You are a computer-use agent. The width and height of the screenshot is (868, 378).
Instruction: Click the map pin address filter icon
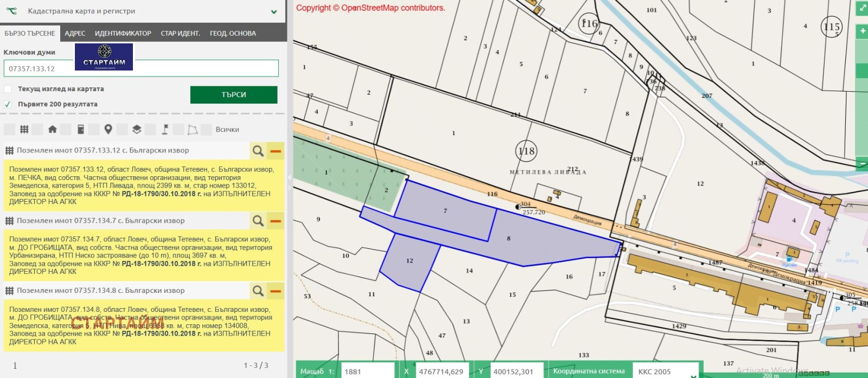point(108,129)
